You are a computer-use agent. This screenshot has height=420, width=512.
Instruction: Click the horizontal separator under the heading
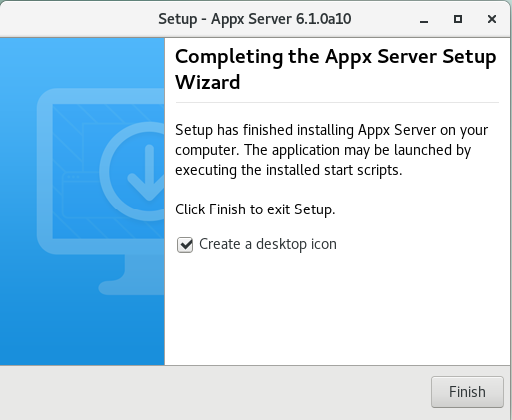click(x=337, y=103)
